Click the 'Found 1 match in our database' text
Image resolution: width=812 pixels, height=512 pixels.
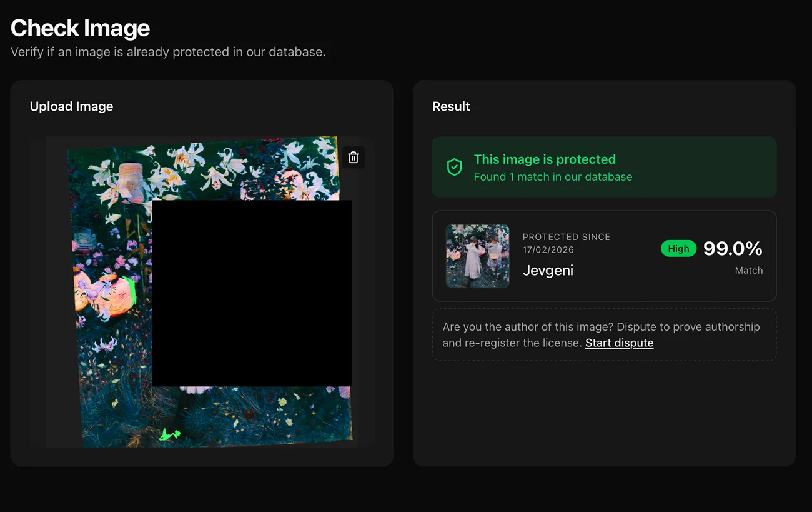tap(553, 177)
